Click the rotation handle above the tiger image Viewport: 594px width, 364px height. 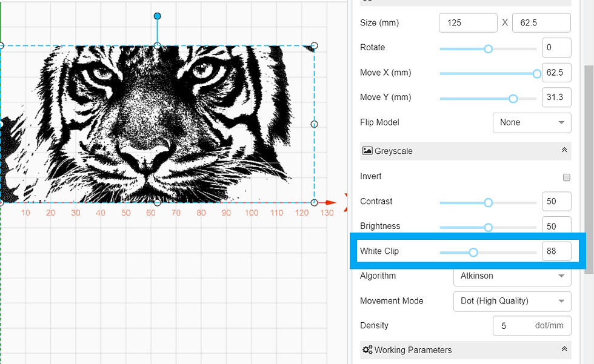(x=157, y=16)
